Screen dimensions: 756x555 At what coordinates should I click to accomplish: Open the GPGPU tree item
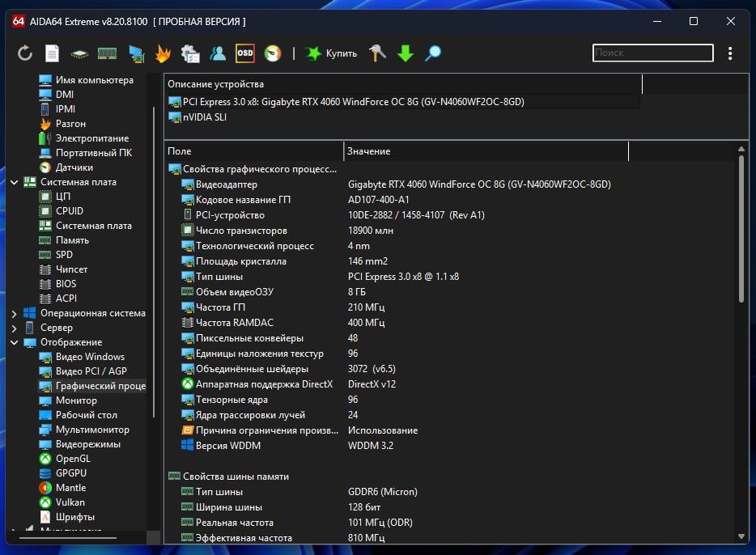click(x=62, y=473)
